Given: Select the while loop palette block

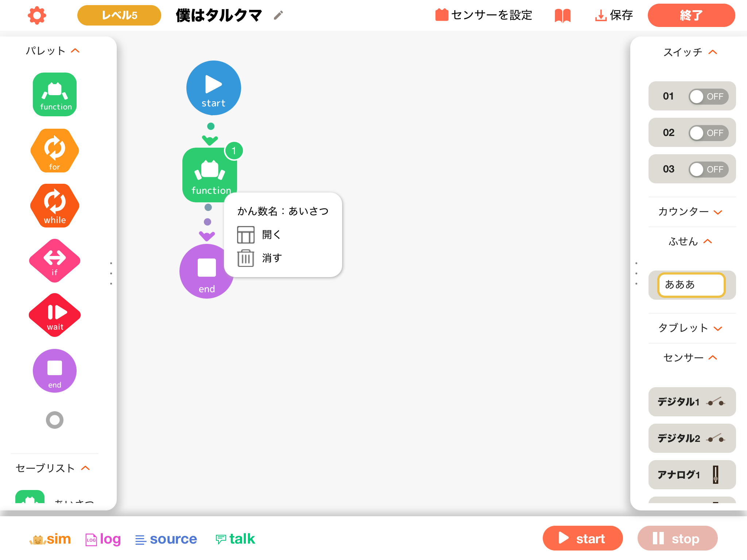Looking at the screenshot, I should coord(55,205).
